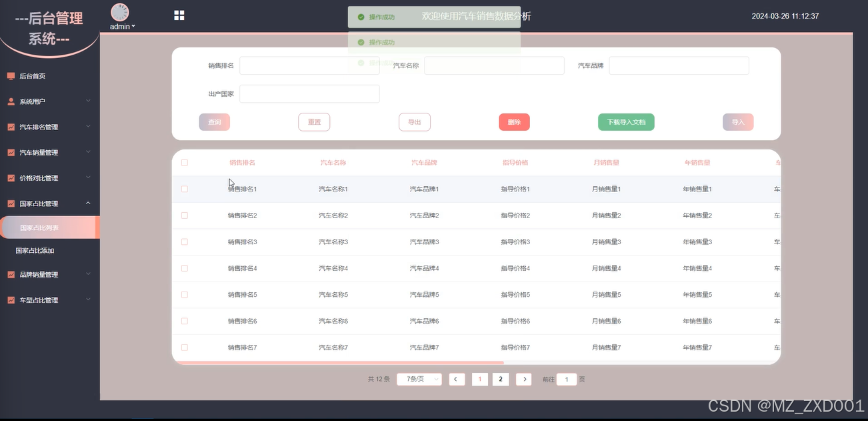Toggle the select-all checkbox in table header
This screenshot has height=421, width=868.
[x=185, y=163]
